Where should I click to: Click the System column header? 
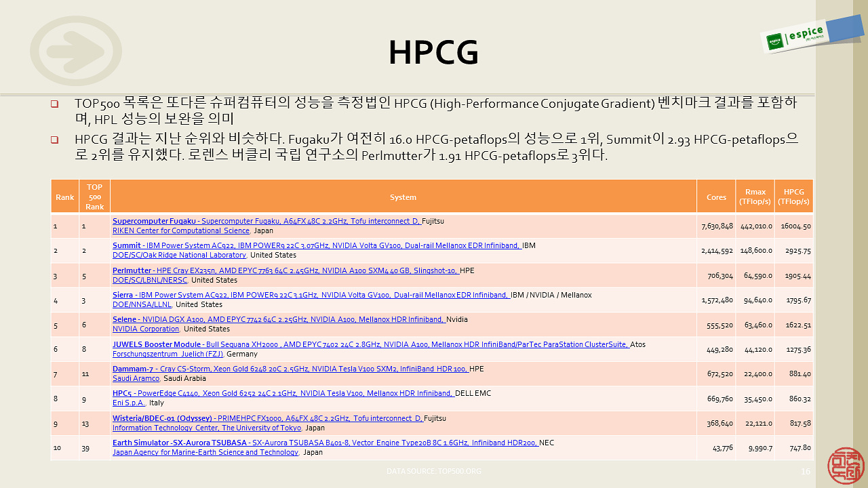[x=403, y=197]
